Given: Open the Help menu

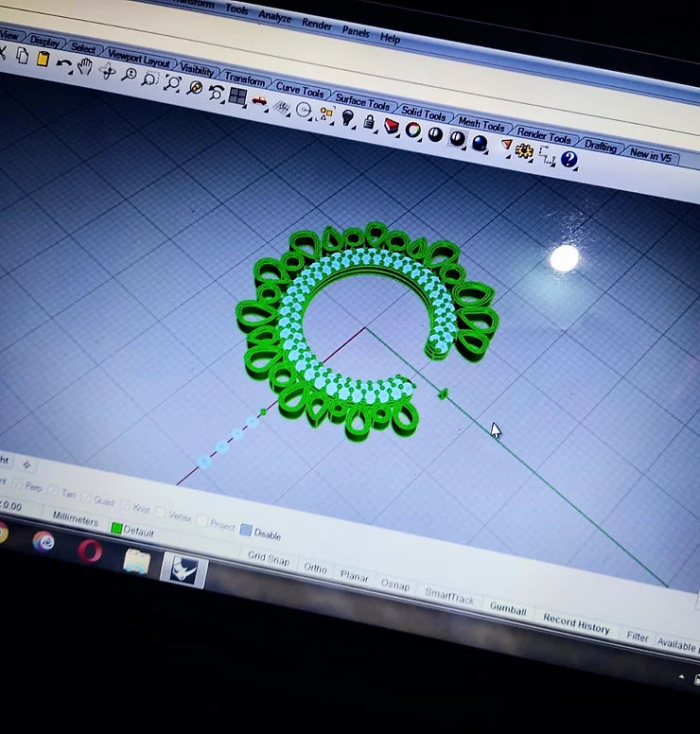Looking at the screenshot, I should point(390,38).
